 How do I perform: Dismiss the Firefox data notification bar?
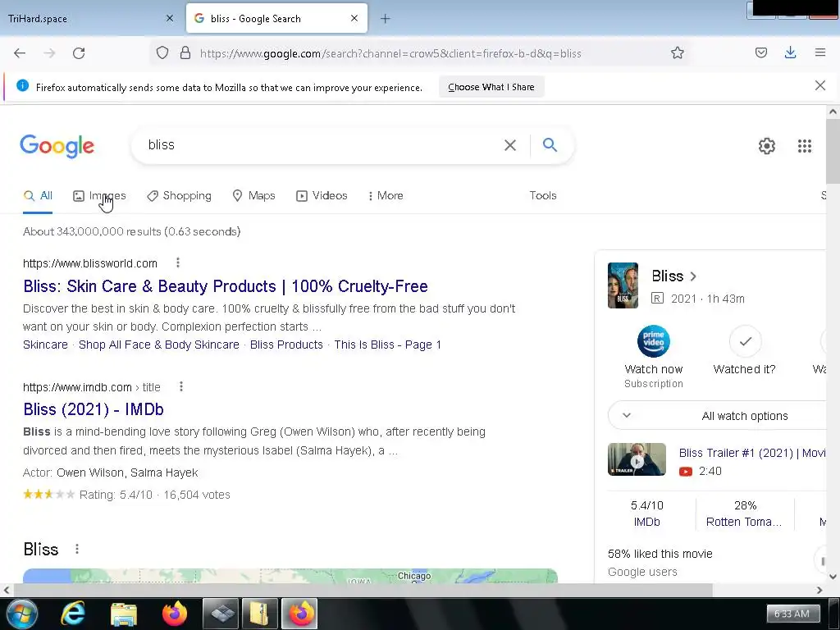coord(819,85)
